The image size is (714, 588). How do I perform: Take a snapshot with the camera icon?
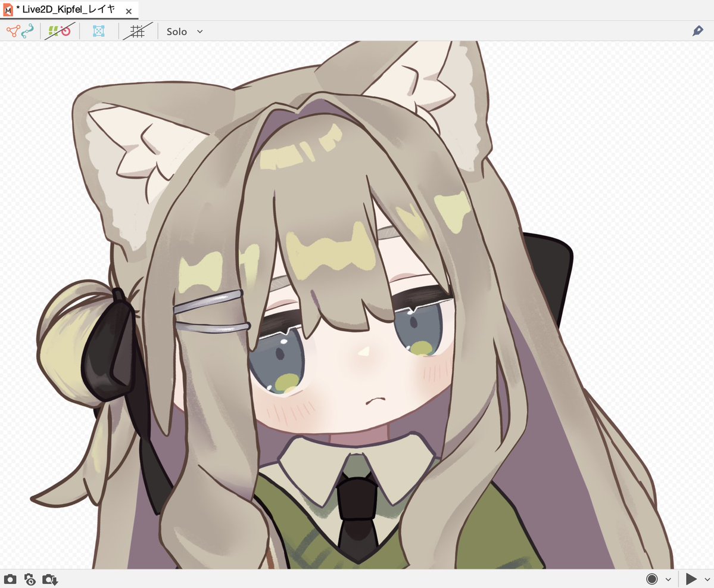10,579
